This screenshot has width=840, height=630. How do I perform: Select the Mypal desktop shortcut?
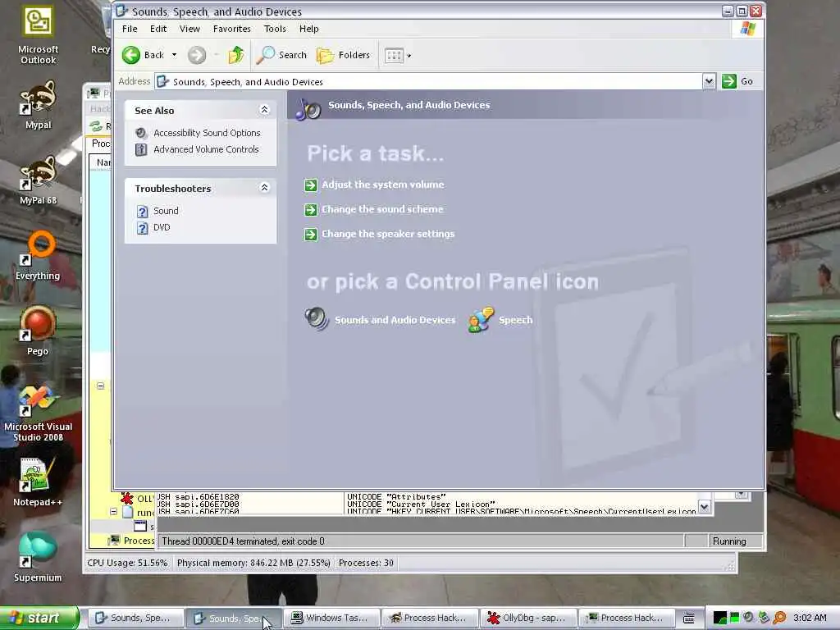(x=38, y=106)
